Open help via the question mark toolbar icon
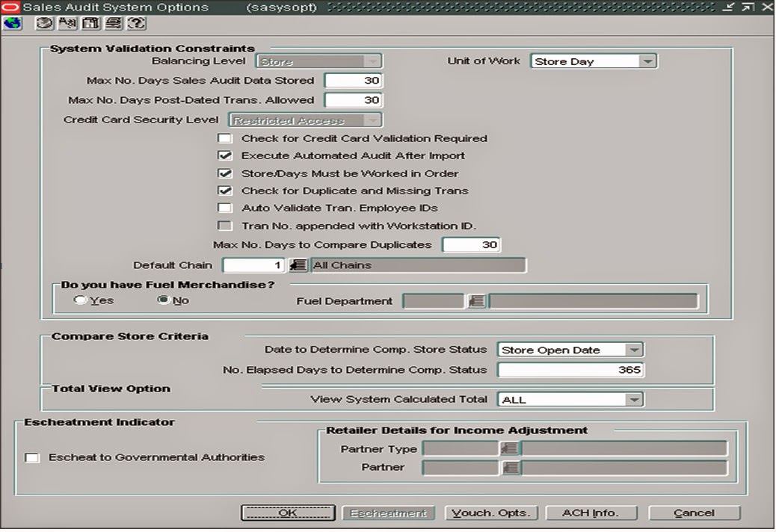Viewport: 776px width, 532px height. point(136,23)
